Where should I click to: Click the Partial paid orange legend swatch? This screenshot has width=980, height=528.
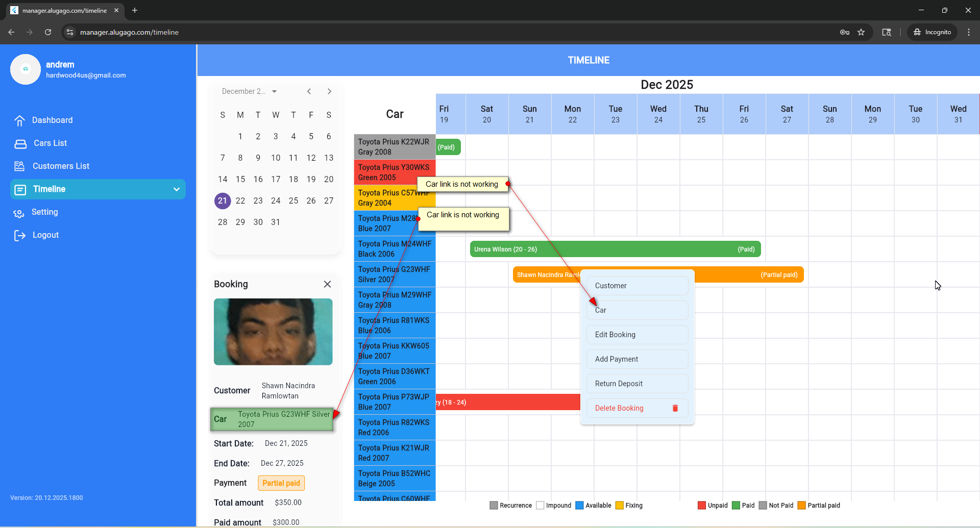[x=801, y=506]
